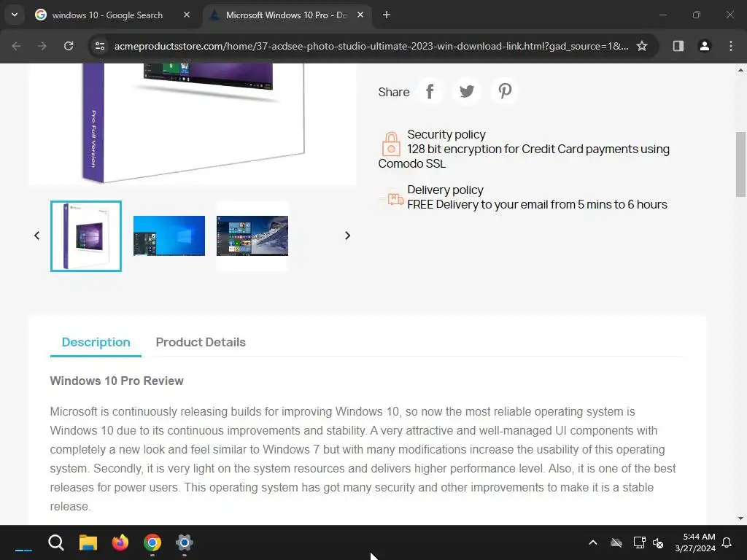This screenshot has height=560, width=747.
Task: Close the Google Search tab
Action: click(x=187, y=15)
